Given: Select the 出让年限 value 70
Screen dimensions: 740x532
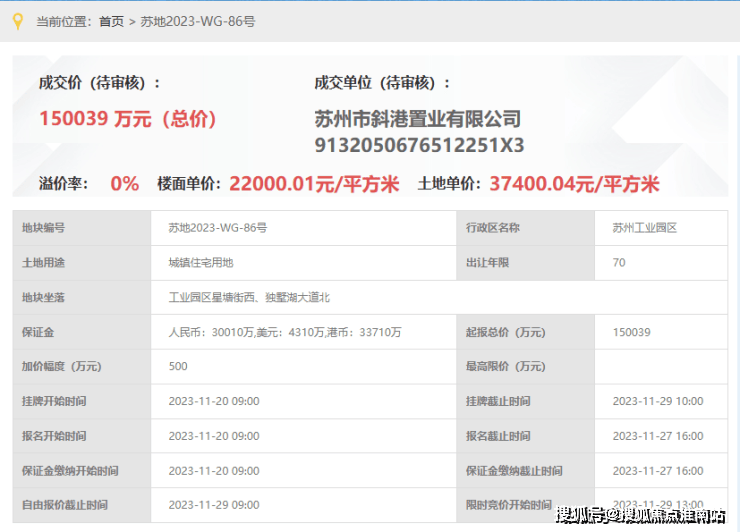Looking at the screenshot, I should [x=619, y=263].
